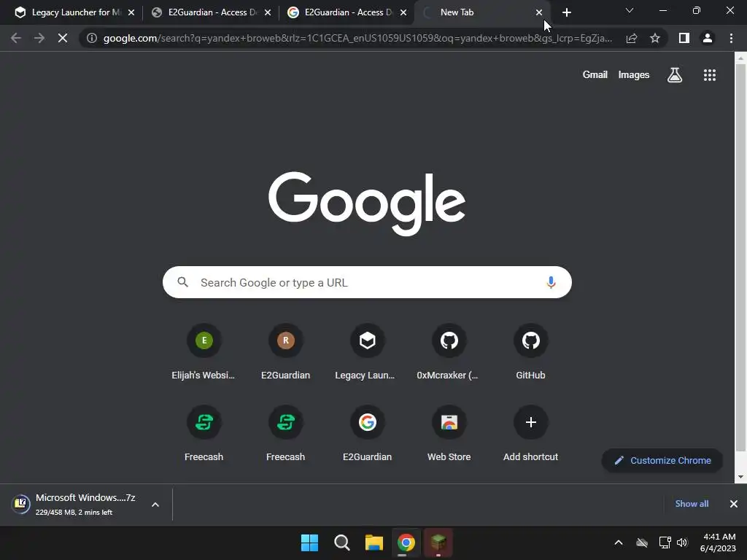The image size is (747, 560).
Task: Show hidden system tray icons
Action: 619,542
